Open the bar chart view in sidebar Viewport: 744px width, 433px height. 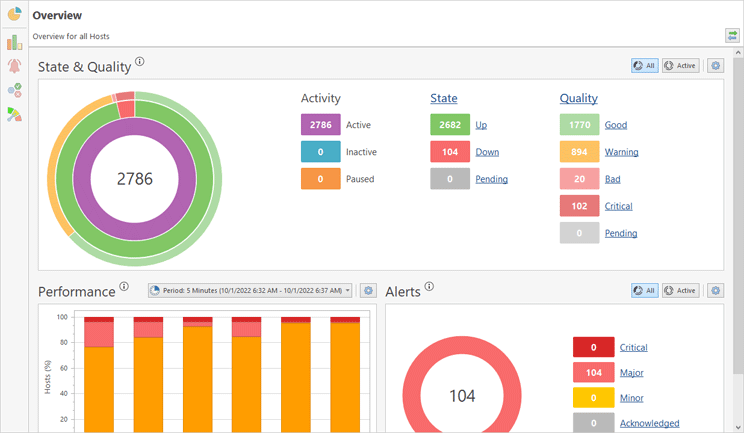point(14,42)
